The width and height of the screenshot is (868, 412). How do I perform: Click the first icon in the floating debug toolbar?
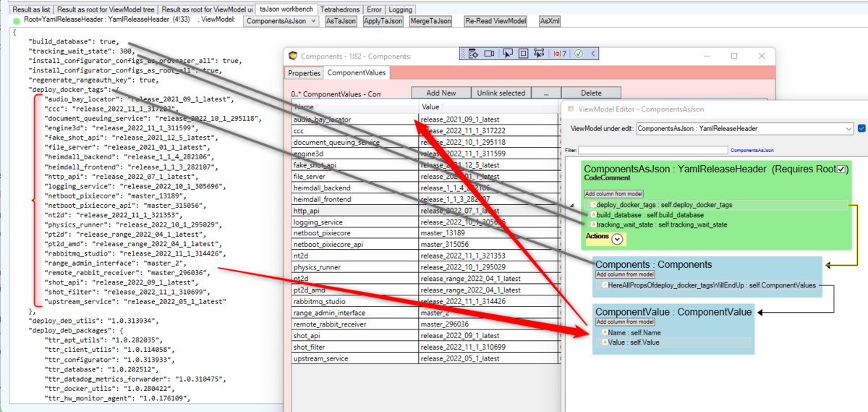pos(472,54)
